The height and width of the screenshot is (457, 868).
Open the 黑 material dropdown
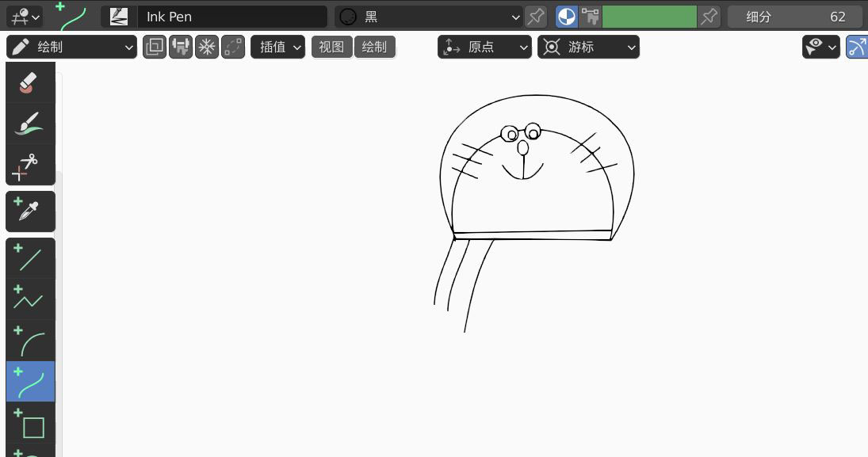click(x=429, y=17)
